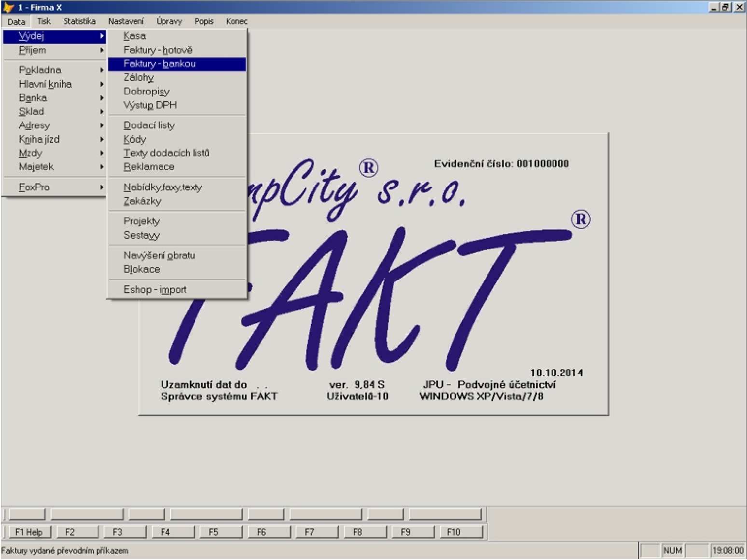
Task: Open Reklamace entry
Action: [177, 167]
